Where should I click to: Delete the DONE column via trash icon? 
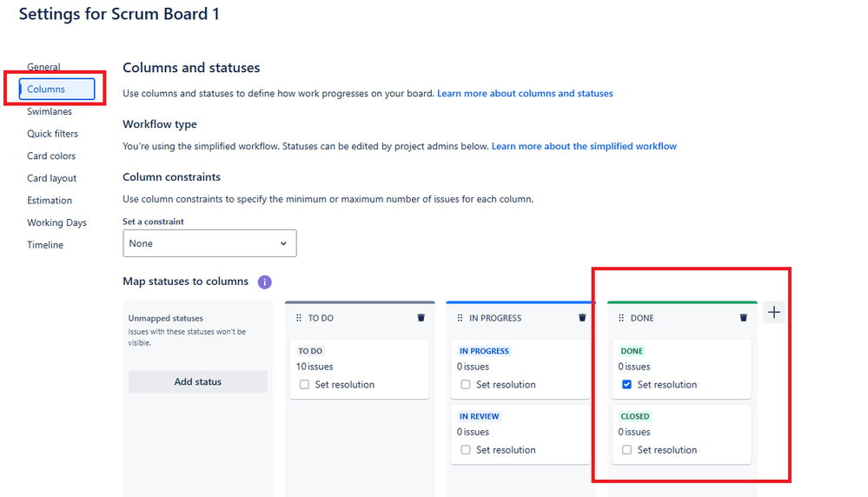(x=744, y=318)
